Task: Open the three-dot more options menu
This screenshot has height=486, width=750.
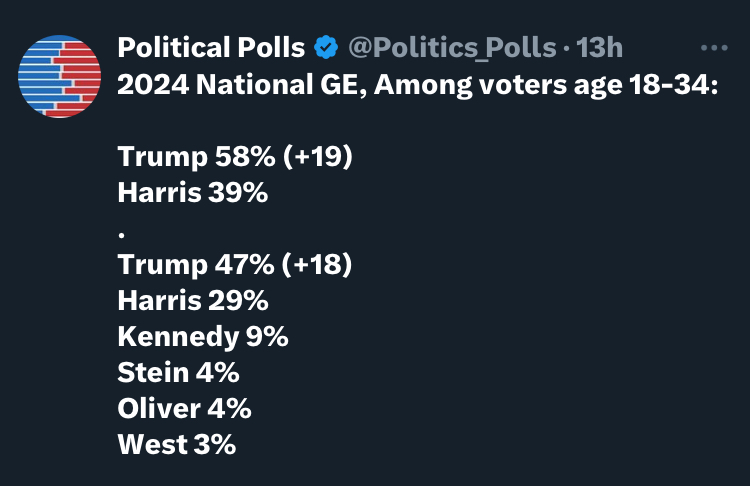Action: (714, 47)
